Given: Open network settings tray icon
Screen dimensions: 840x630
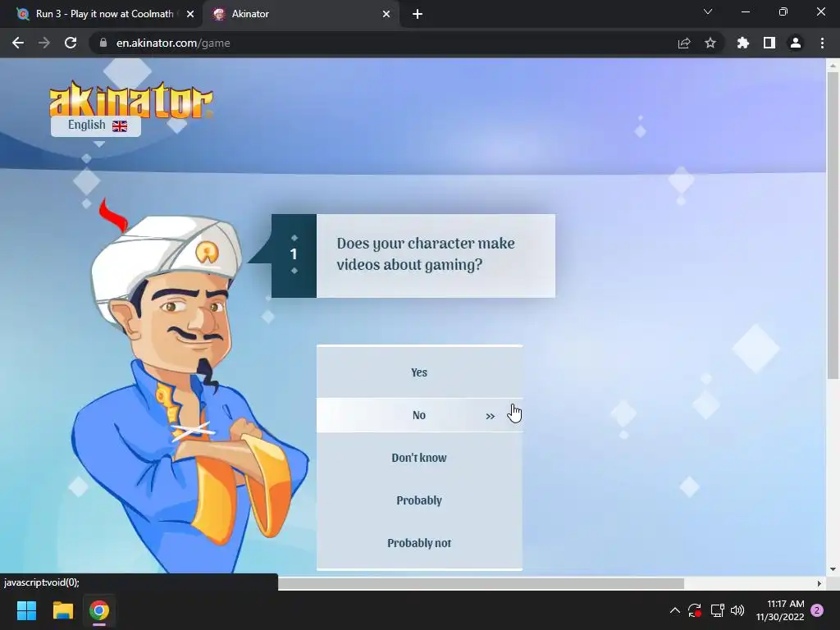Looking at the screenshot, I should click(x=717, y=610).
